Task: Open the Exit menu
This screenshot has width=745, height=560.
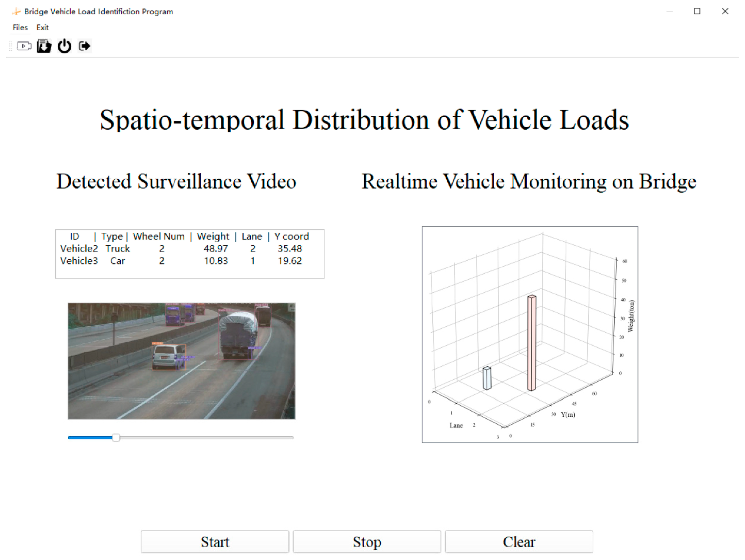Action: (42, 28)
